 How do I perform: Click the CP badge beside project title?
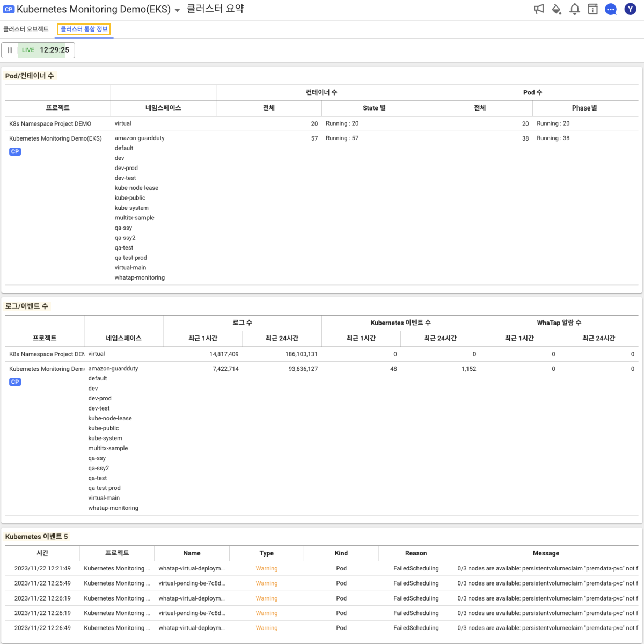(9, 9)
